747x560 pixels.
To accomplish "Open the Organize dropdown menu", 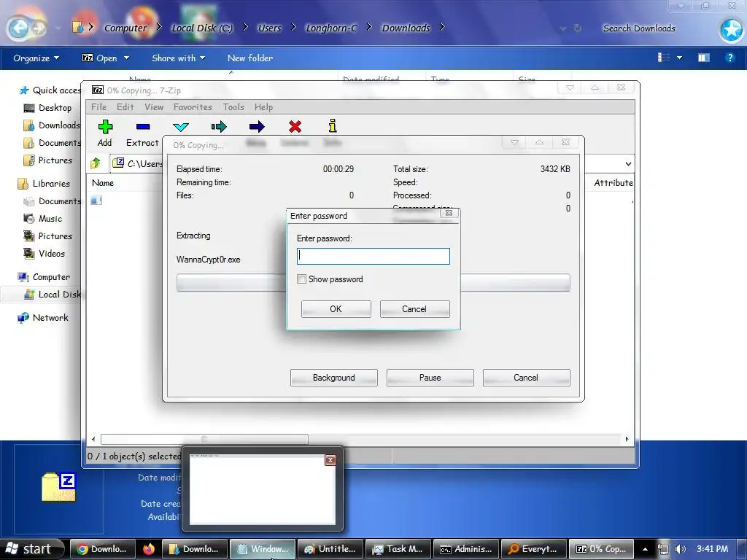I will click(x=36, y=58).
